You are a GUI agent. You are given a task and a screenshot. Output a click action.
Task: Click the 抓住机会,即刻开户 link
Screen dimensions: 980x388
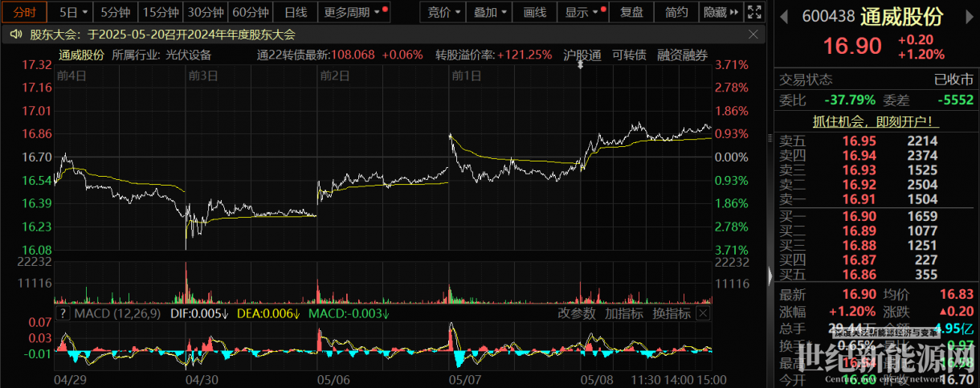(x=876, y=122)
